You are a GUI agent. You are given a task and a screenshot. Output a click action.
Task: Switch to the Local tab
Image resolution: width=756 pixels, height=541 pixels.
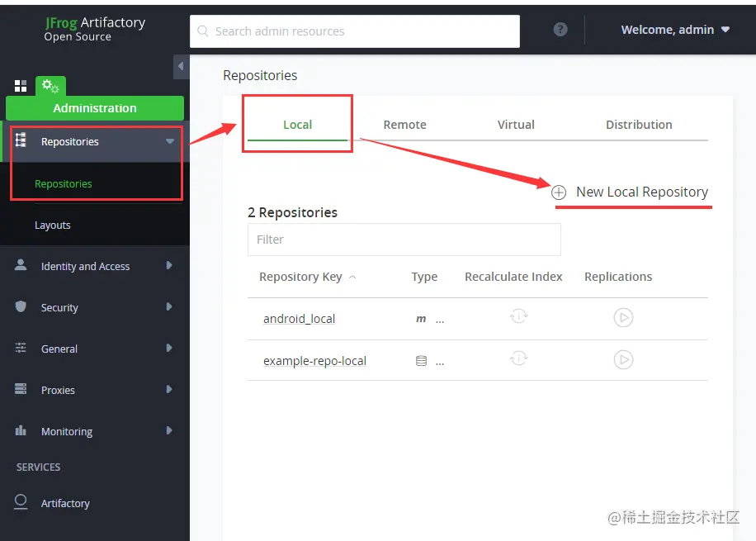[x=297, y=125]
